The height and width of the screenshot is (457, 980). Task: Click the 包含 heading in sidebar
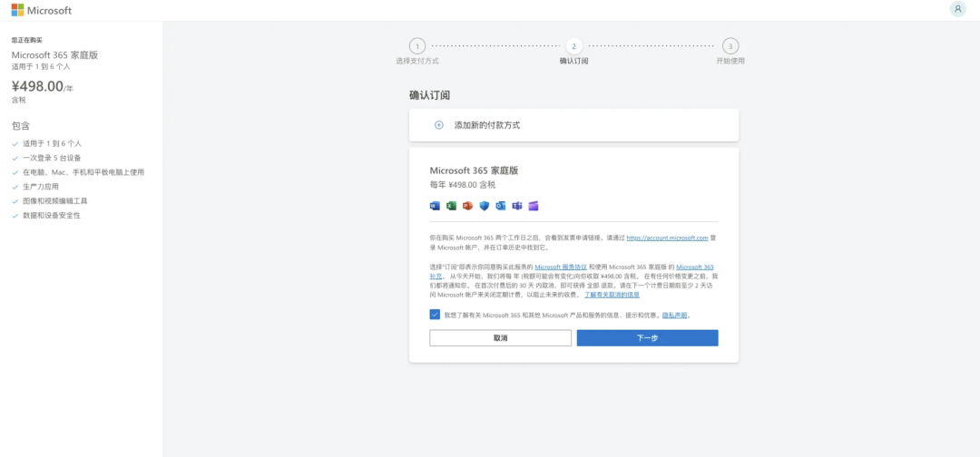[x=21, y=125]
